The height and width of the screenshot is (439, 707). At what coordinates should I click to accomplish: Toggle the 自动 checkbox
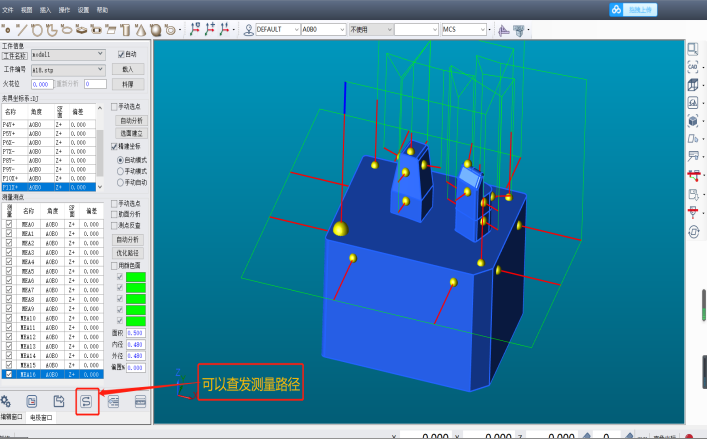click(x=122, y=54)
